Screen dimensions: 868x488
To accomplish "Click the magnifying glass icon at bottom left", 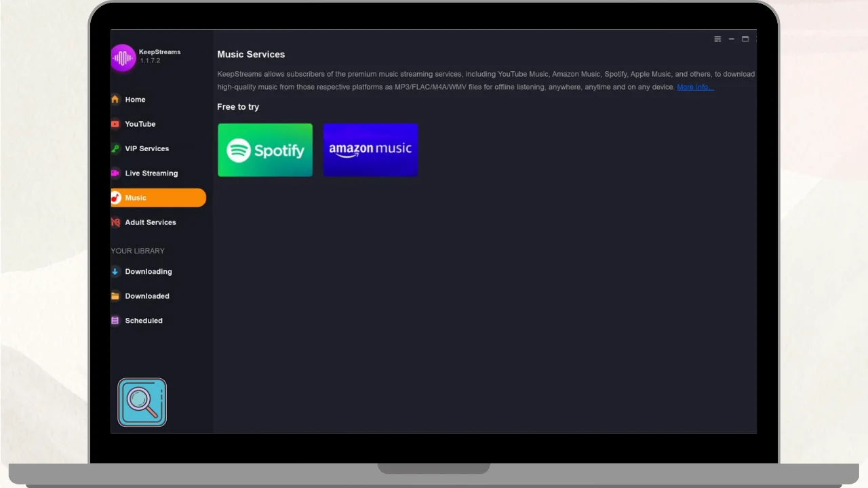I will tap(142, 403).
